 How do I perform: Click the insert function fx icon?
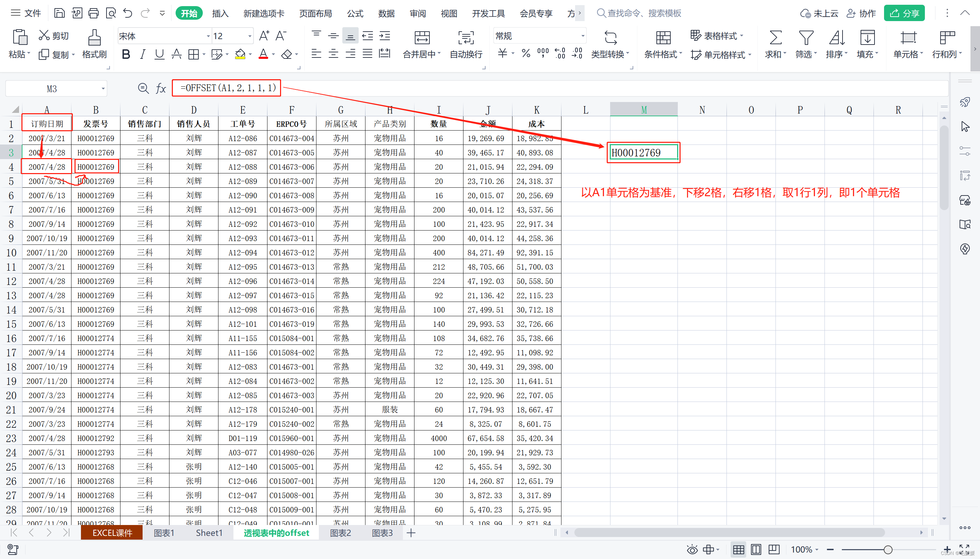(161, 88)
